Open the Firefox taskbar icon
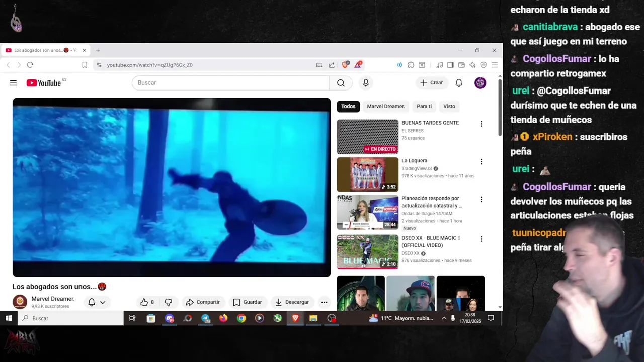Screen dimensions: 644x362 point(223,318)
